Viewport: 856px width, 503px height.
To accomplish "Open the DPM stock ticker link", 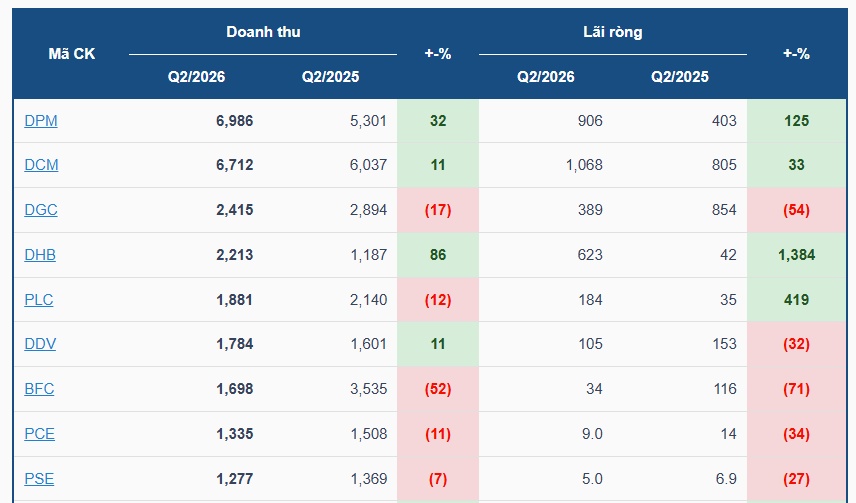I will 41,121.
